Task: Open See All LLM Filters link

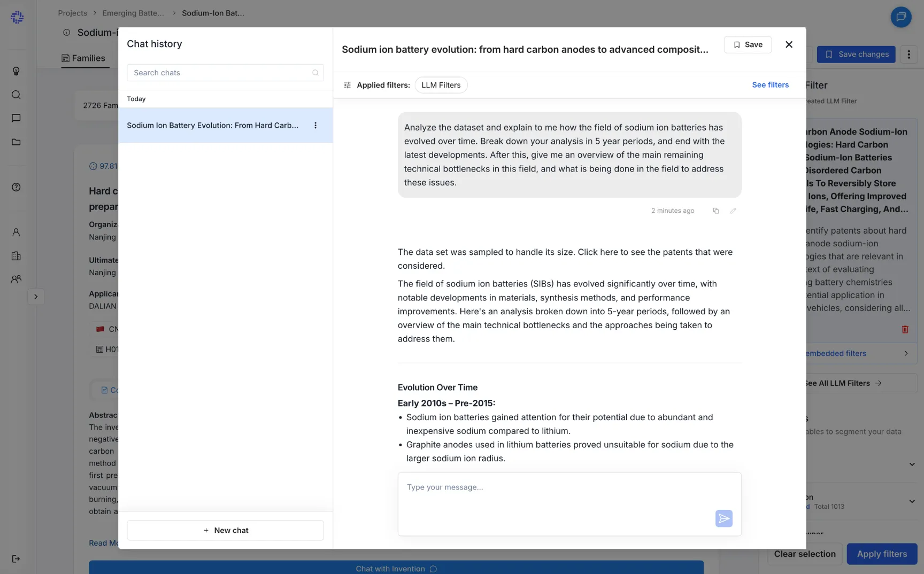Action: point(843,383)
